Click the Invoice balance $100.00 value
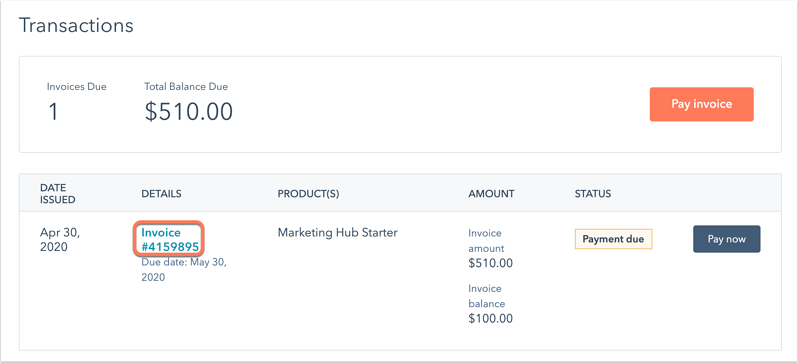The image size is (798, 363). (x=491, y=319)
